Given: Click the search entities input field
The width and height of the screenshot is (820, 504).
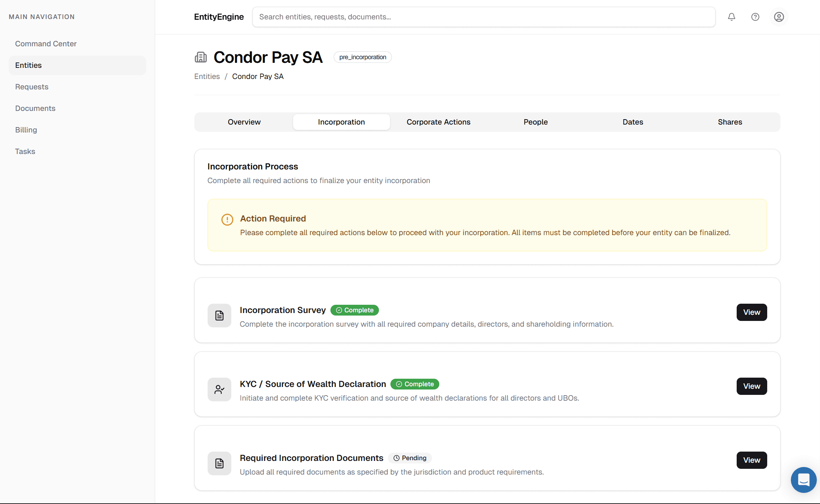Looking at the screenshot, I should click(x=483, y=17).
